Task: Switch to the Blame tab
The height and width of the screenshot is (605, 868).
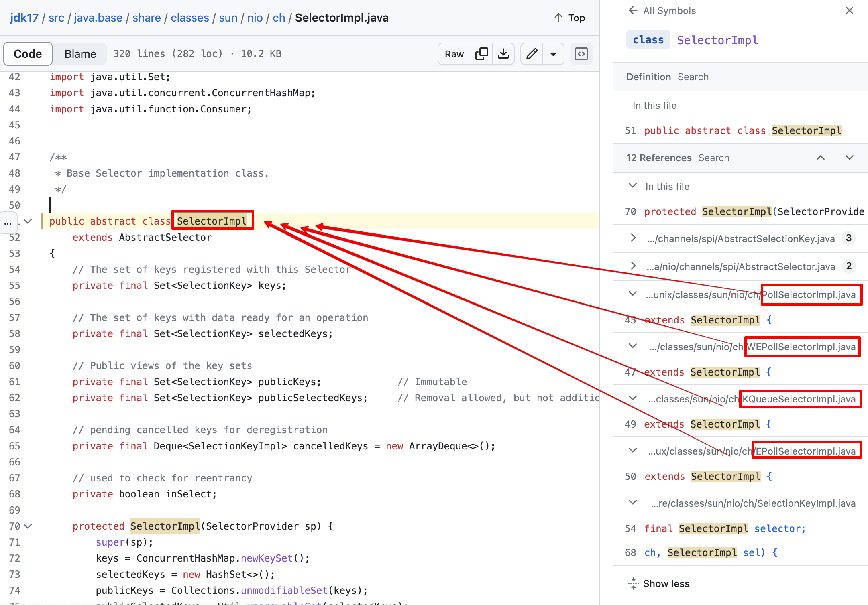Action: click(80, 54)
